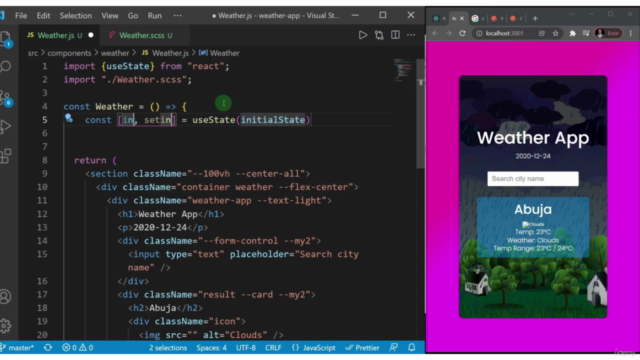Click src in breadcrumb path
This screenshot has width=640, height=360.
(x=33, y=53)
